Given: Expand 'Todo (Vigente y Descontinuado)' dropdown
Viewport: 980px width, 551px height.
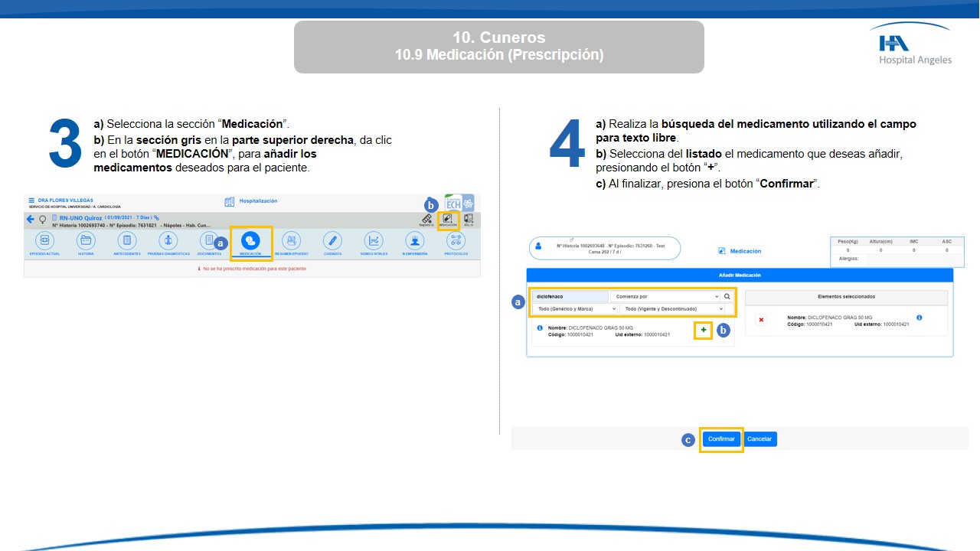Looking at the screenshot, I should 671,308.
